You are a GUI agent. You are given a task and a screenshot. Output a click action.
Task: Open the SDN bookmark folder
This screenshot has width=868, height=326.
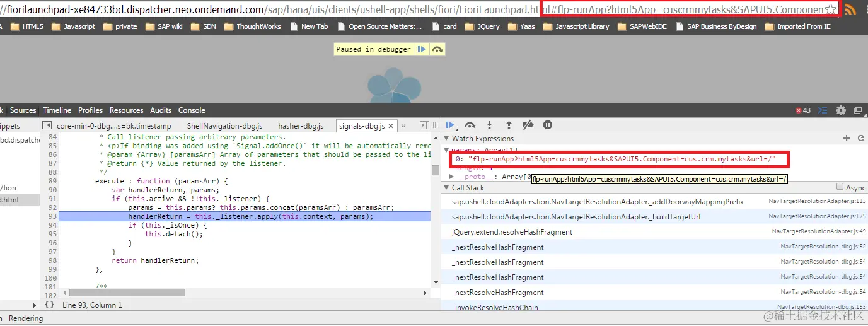point(204,26)
